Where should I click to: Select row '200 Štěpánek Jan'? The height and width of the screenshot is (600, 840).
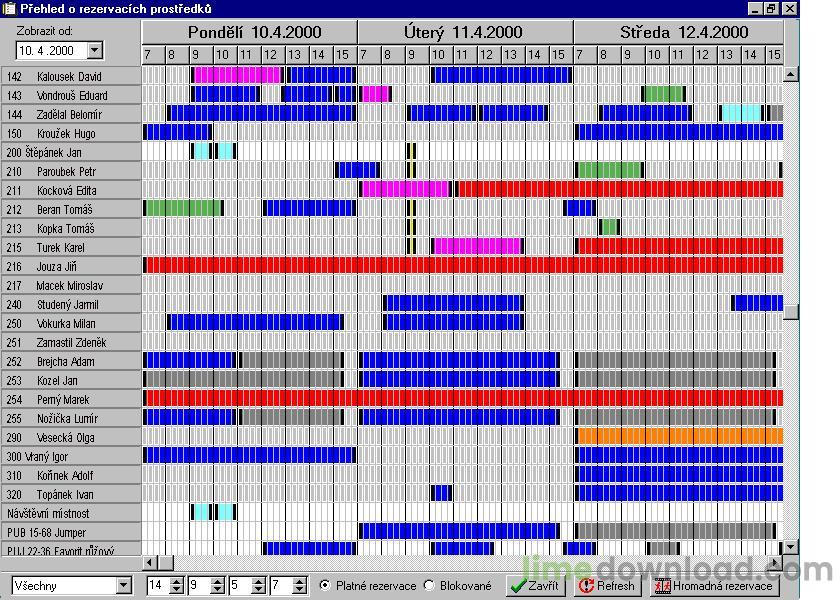tap(71, 152)
